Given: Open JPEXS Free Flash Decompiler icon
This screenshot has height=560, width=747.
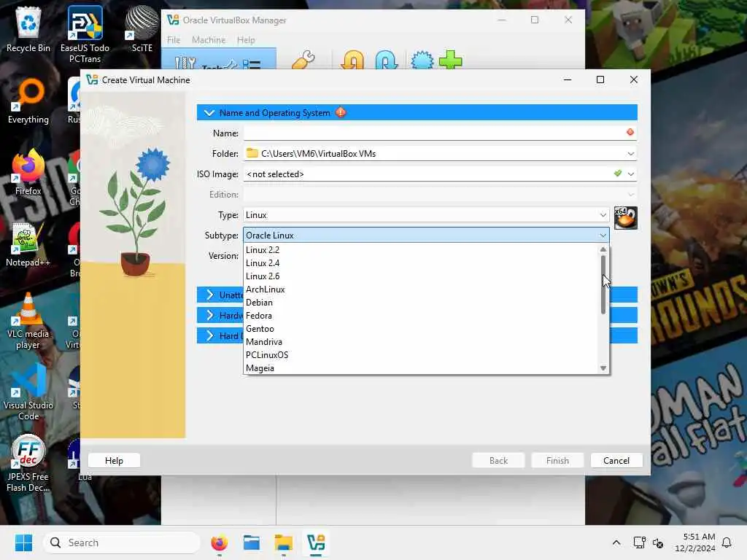Looking at the screenshot, I should 28,464.
